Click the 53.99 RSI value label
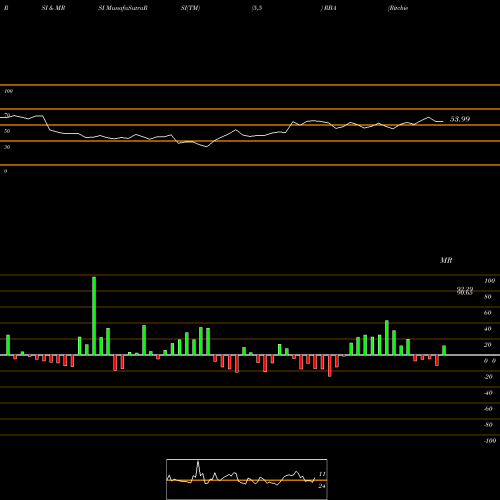 point(460,119)
